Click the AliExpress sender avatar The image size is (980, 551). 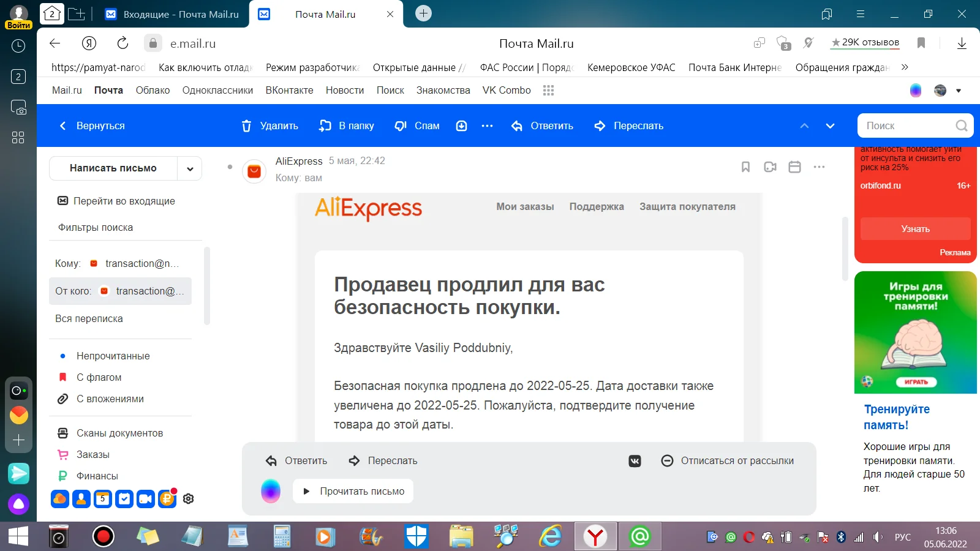point(254,171)
